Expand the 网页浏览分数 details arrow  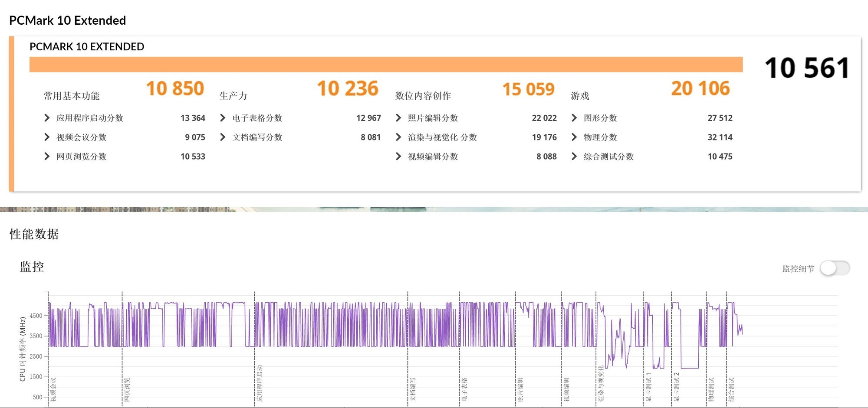47,157
